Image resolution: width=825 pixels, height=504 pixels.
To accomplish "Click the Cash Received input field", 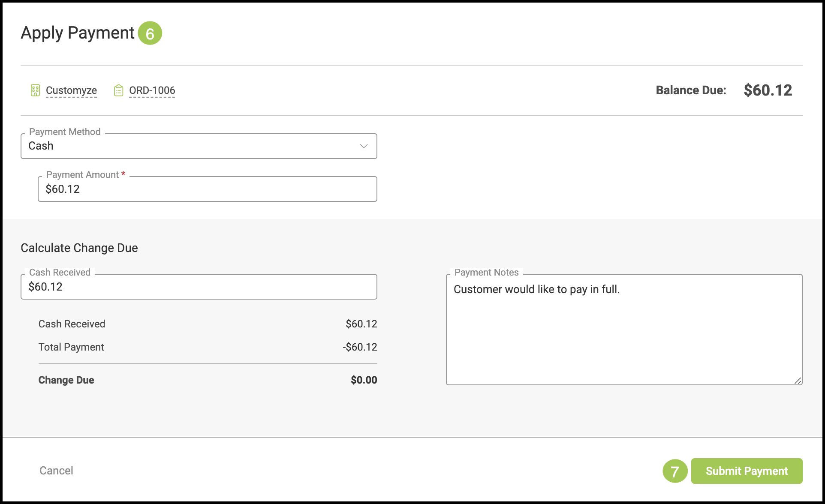I will [199, 287].
